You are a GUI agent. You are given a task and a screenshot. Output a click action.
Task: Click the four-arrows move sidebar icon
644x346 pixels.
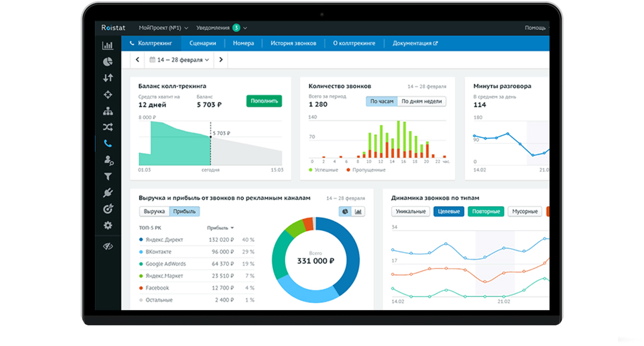point(108,95)
